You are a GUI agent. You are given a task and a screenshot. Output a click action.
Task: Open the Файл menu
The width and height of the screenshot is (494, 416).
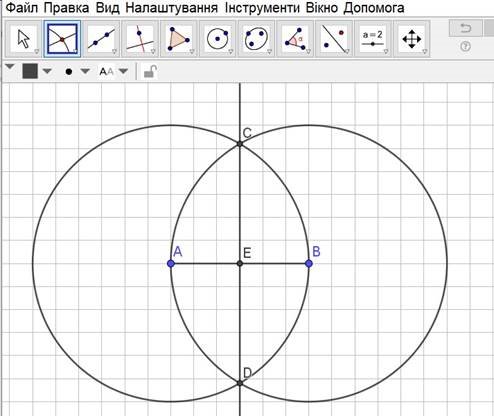pos(22,7)
